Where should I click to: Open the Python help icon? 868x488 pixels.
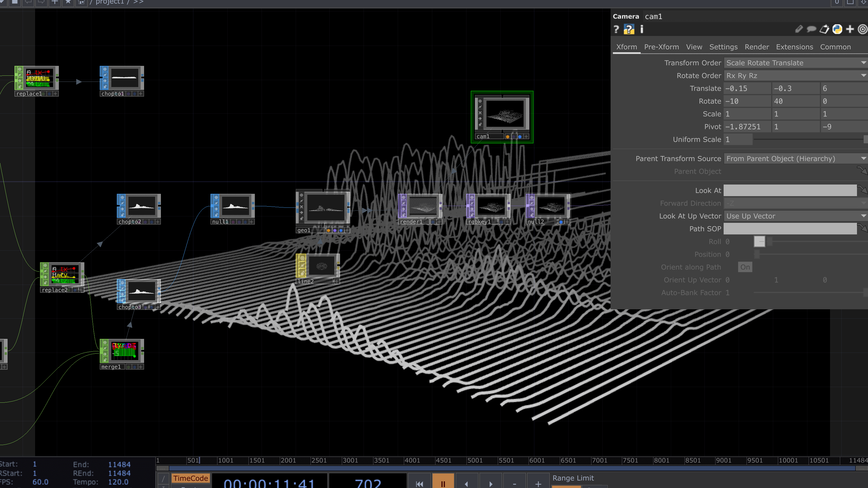tap(629, 30)
